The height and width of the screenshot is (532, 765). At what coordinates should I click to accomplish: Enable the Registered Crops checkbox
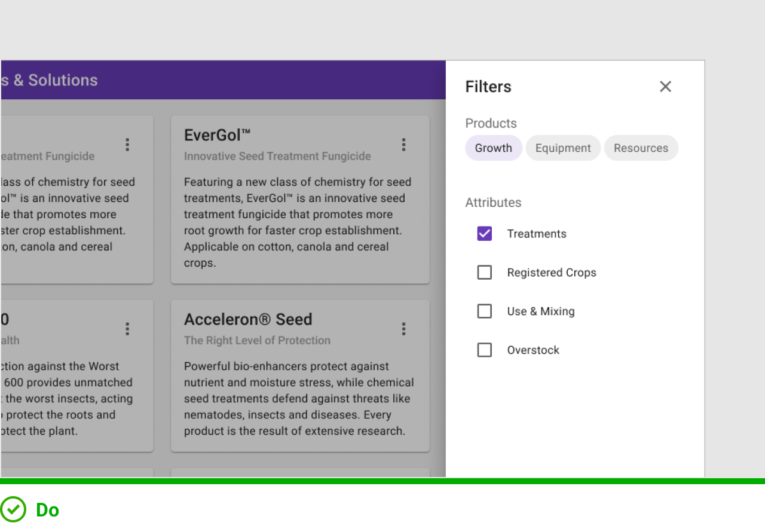pyautogui.click(x=485, y=273)
